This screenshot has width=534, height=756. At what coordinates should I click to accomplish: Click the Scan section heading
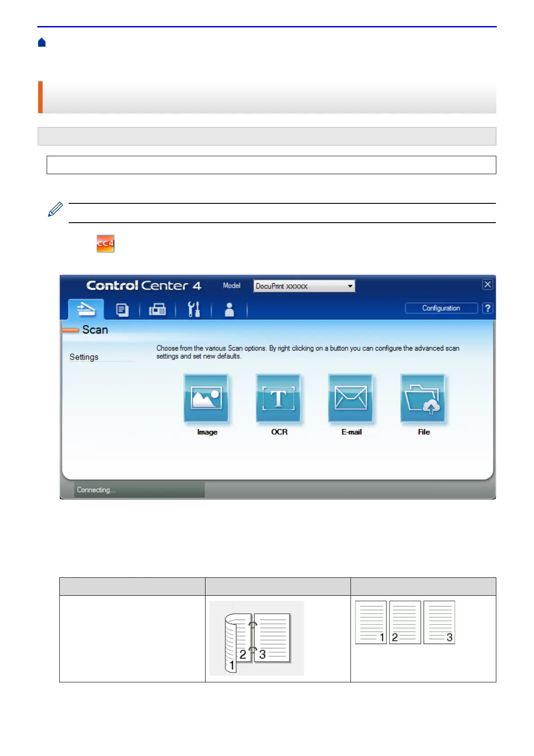pyautogui.click(x=95, y=330)
